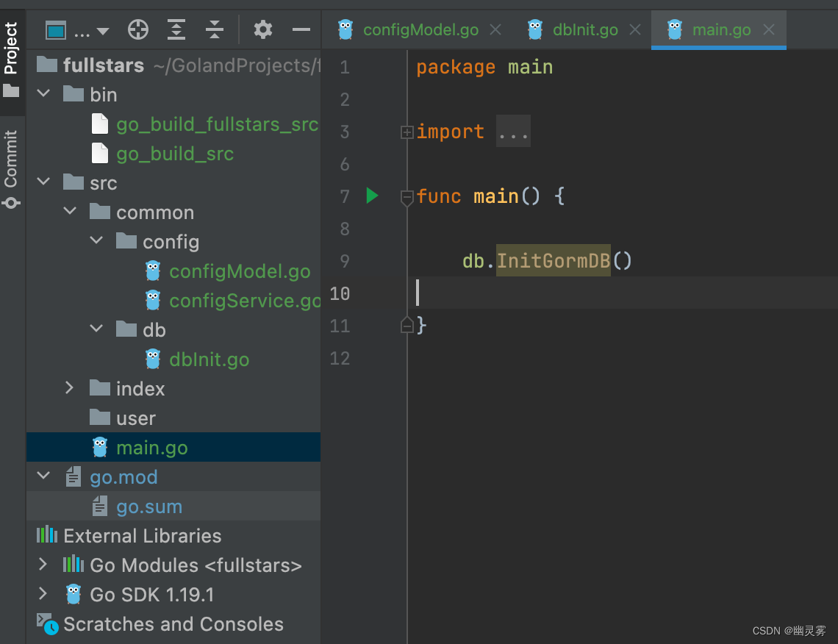The width and height of the screenshot is (838, 644).
Task: Click the gopher icon beside configService.go
Action: pyautogui.click(x=153, y=301)
